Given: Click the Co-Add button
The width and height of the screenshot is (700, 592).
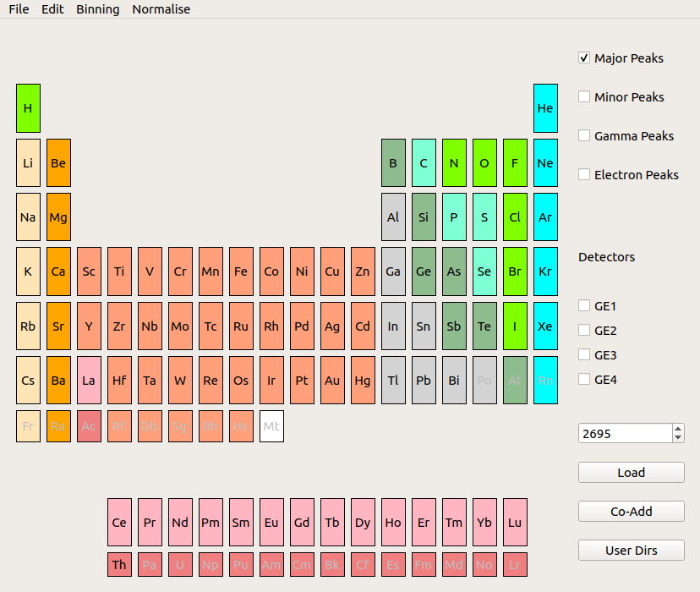Looking at the screenshot, I should click(x=631, y=512).
